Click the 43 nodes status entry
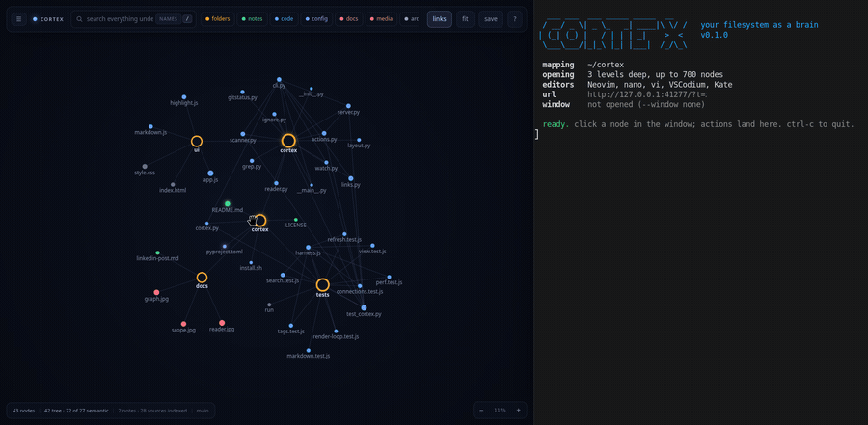868x425 pixels. pos(24,411)
